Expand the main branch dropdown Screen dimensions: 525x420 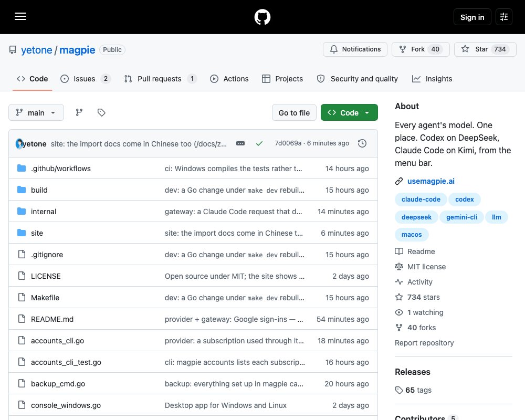[x=36, y=112]
